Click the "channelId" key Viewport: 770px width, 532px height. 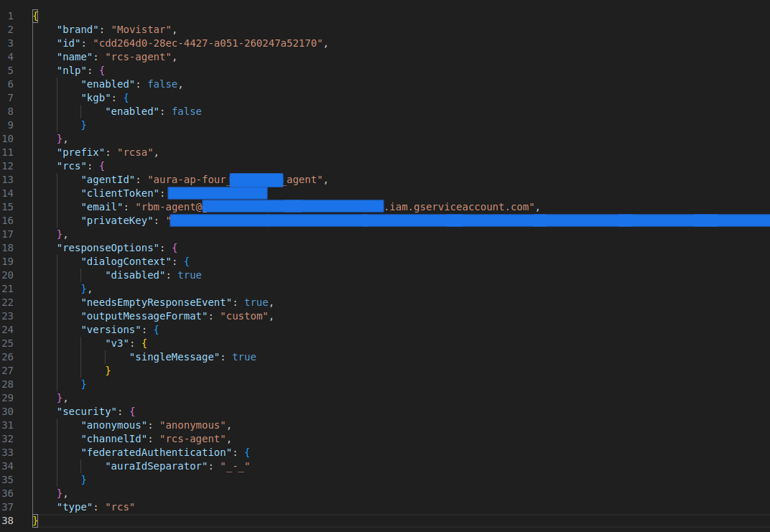(114, 439)
